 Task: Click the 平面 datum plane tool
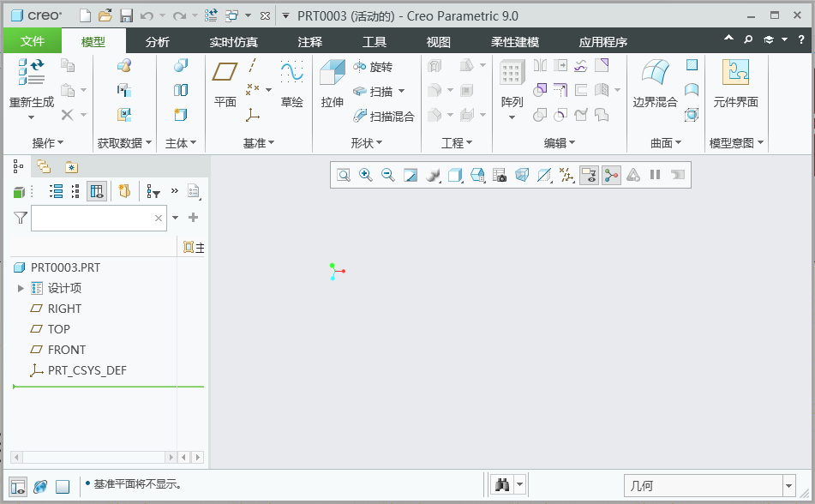(225, 83)
